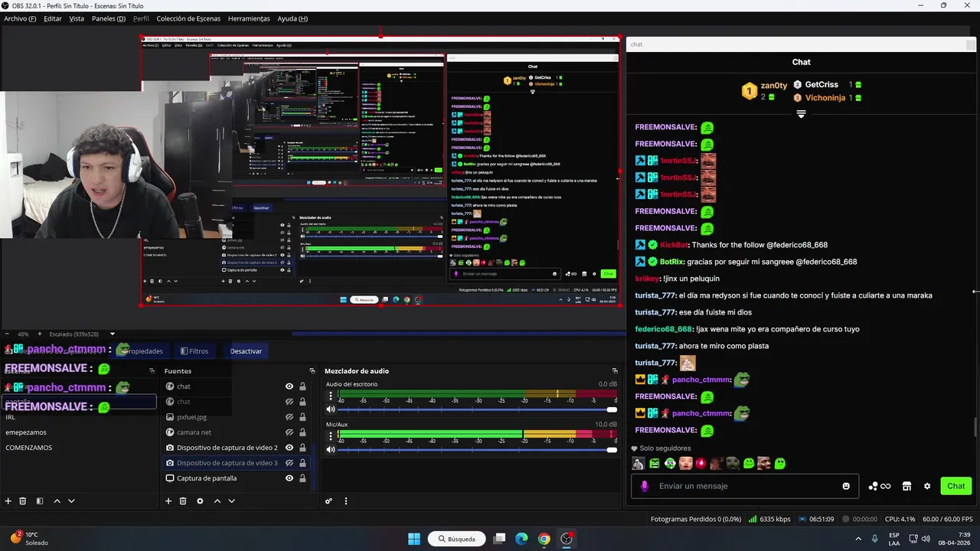Screen dimensions: 980x551
Task: Undock the Fuentes panel with its pop-out icon
Action: 312,371
